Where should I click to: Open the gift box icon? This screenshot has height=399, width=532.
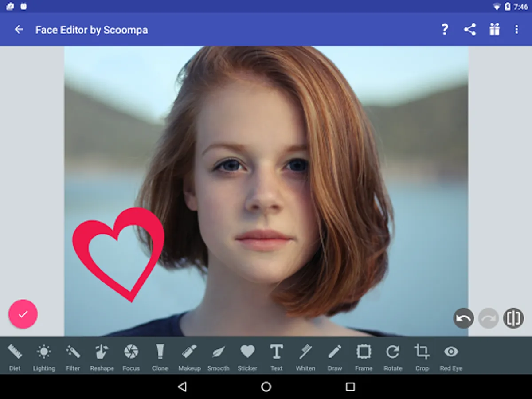[494, 30]
